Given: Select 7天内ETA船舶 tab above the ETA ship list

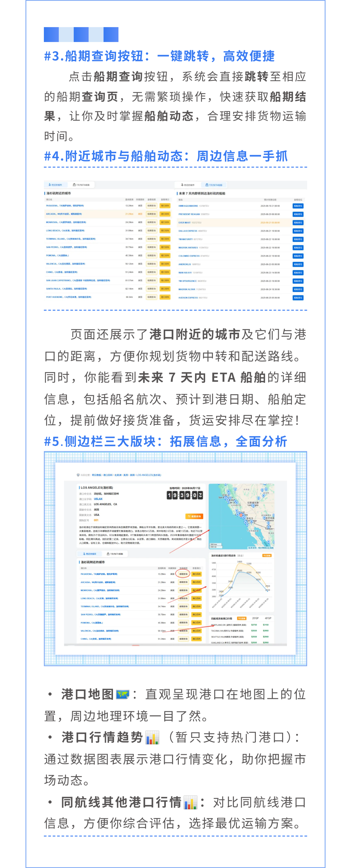Looking at the screenshot, I should [x=214, y=185].
